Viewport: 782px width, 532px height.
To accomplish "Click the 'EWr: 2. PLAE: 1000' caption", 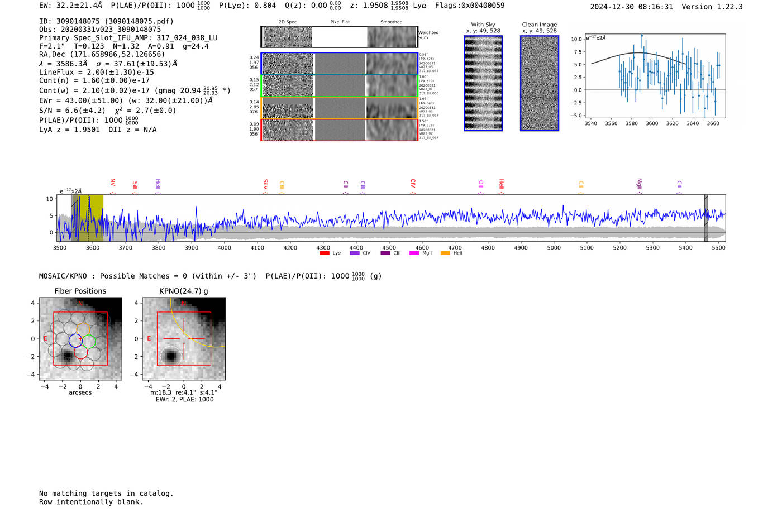I will (184, 399).
